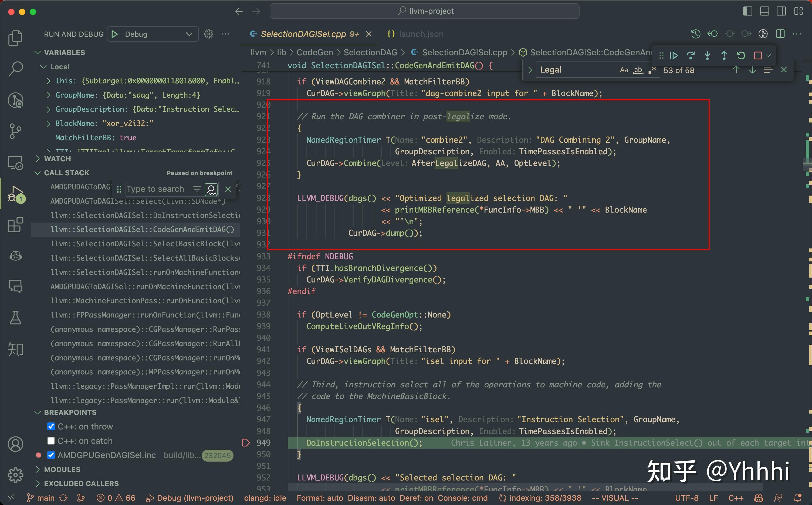Expand the WATCH section
This screenshot has width=812, height=505.
coord(57,159)
